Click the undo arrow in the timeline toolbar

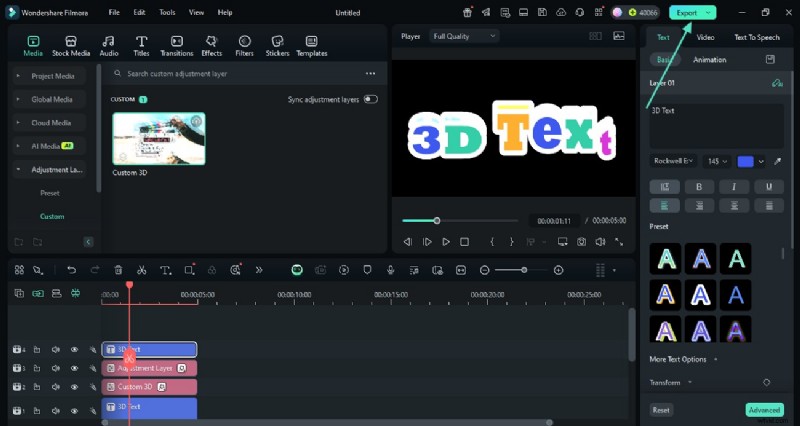[71, 270]
